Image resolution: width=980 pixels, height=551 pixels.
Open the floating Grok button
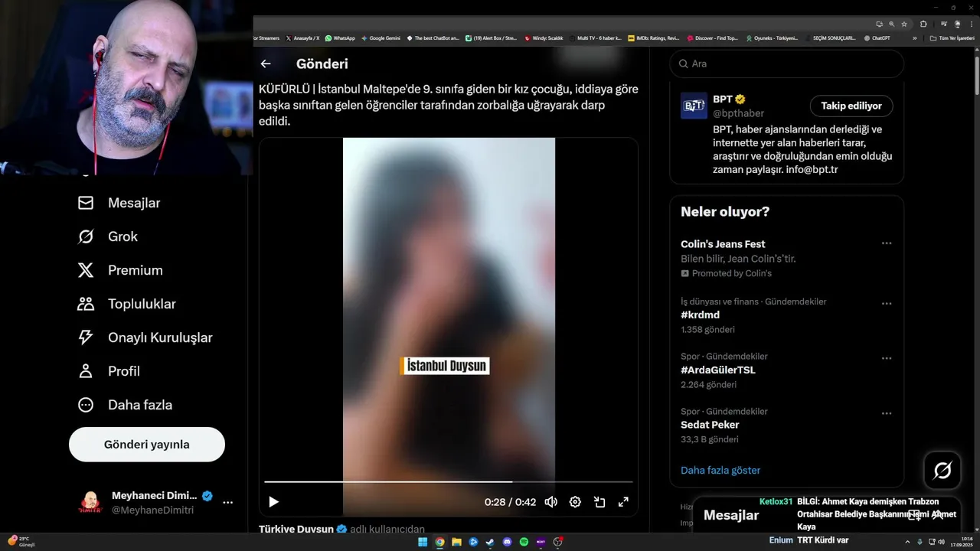(x=942, y=471)
